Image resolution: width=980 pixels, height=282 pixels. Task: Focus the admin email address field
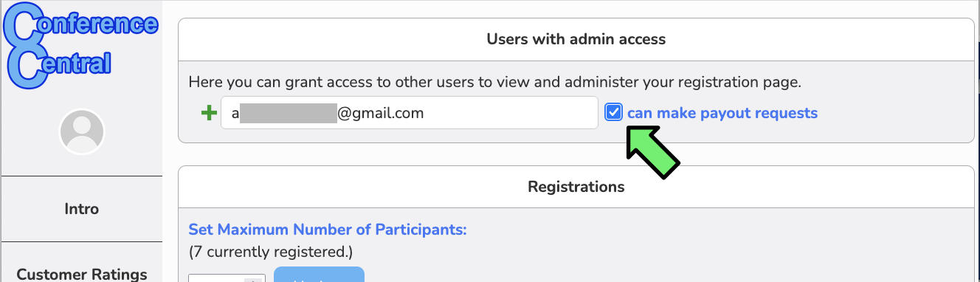point(410,113)
